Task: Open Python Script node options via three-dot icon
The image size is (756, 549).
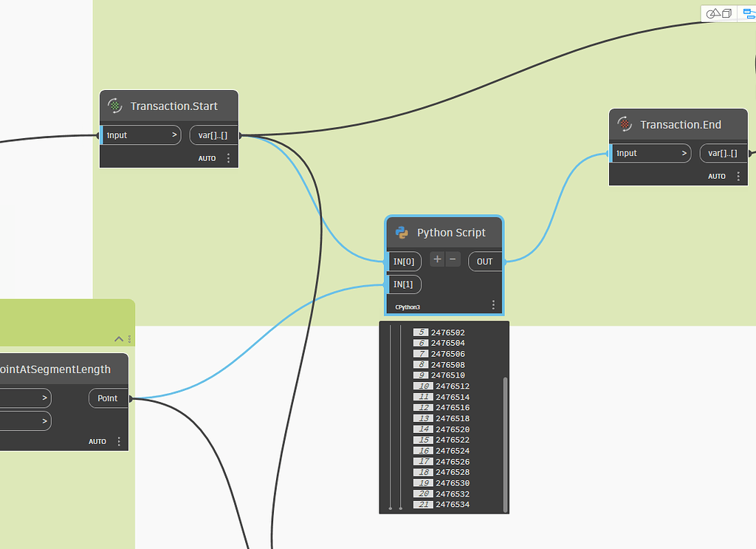Action: tap(493, 304)
